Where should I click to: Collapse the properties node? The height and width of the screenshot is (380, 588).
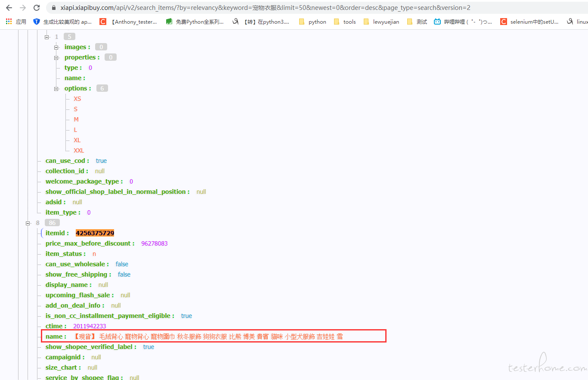pos(56,58)
